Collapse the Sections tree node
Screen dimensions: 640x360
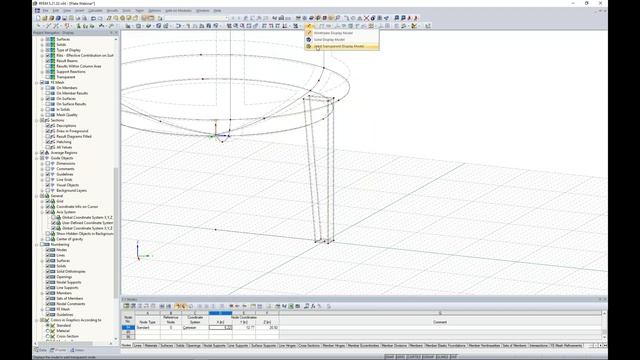tap(37, 120)
